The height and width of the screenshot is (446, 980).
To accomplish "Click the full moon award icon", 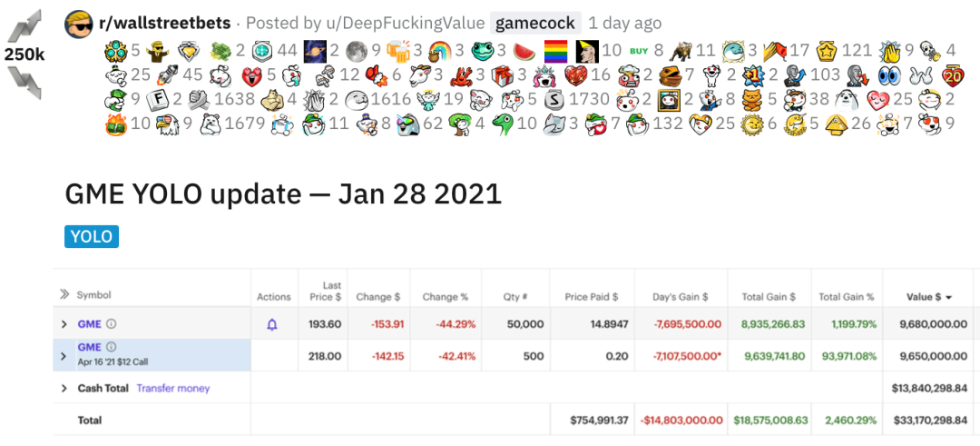I will (356, 50).
